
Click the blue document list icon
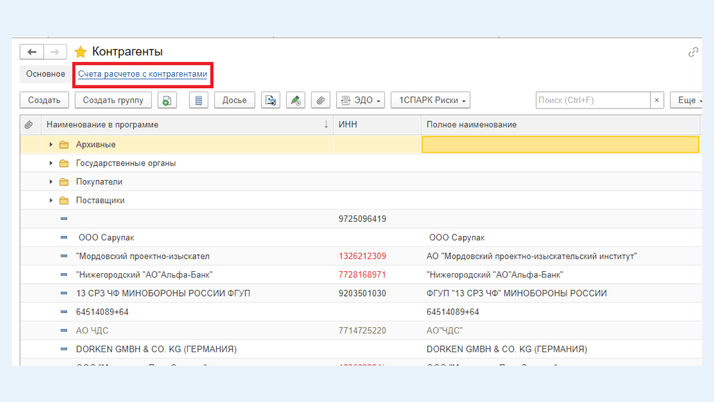[198, 100]
